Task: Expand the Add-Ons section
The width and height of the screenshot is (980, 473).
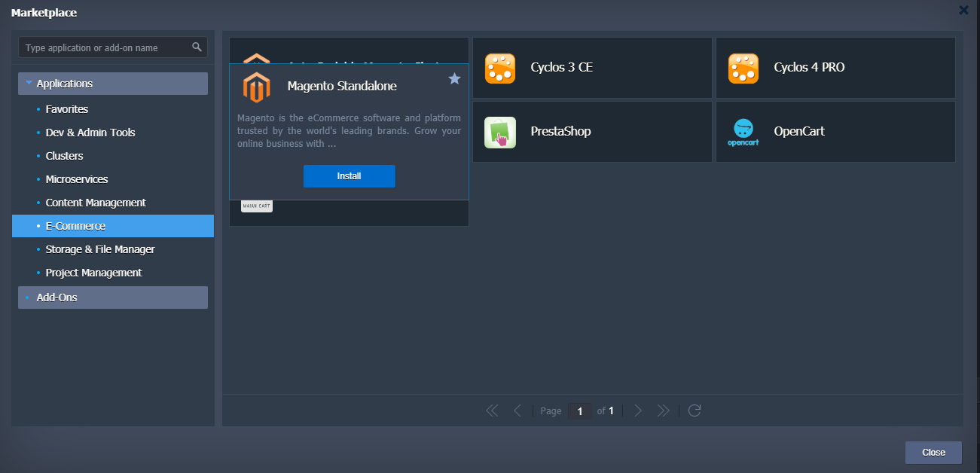Action: click(x=26, y=297)
